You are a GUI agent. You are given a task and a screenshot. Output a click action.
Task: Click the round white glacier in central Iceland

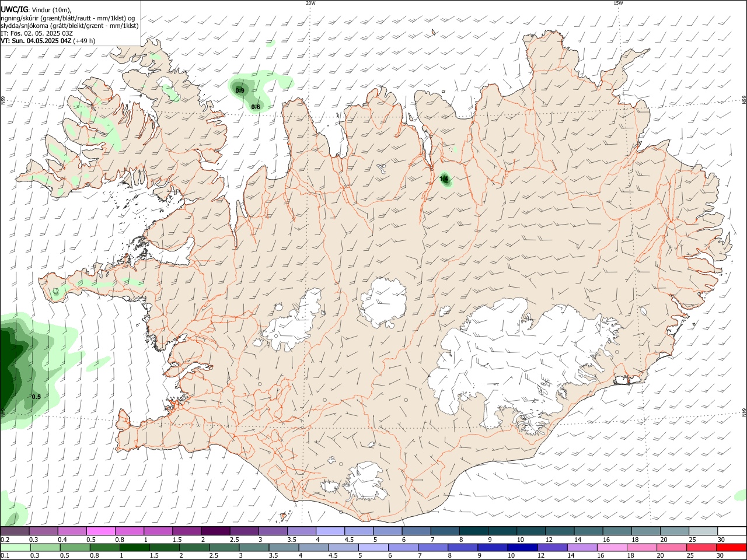[x=383, y=303]
